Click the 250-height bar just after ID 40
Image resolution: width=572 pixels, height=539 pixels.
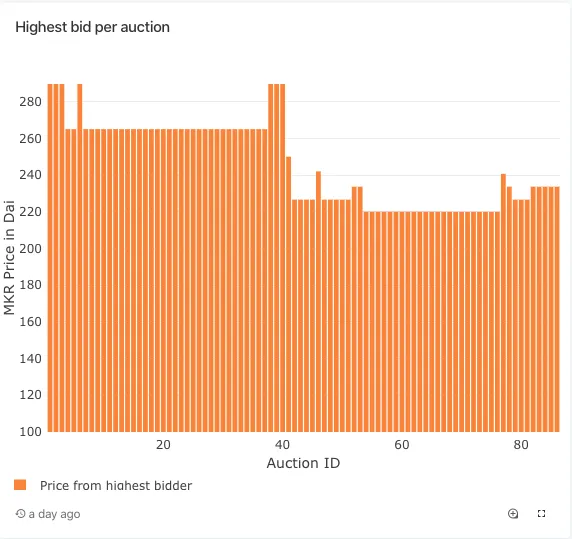click(289, 294)
